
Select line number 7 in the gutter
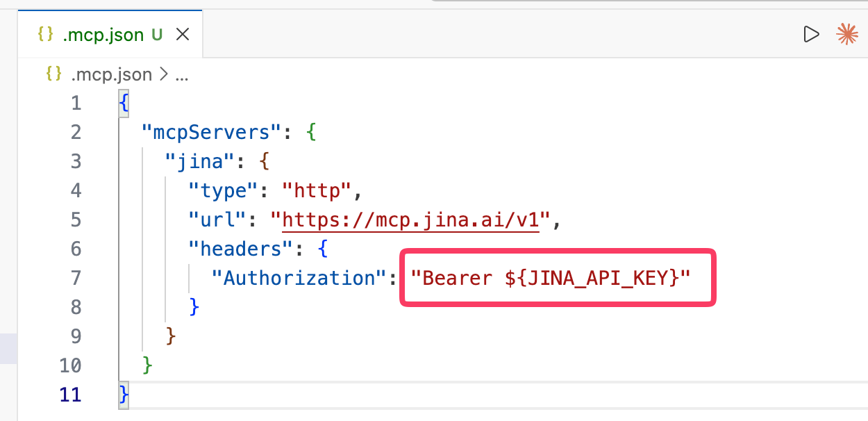75,278
